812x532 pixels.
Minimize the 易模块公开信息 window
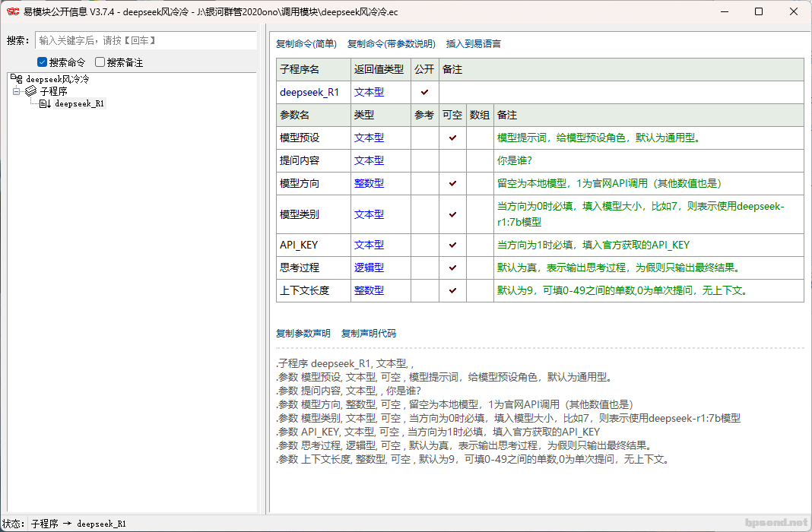725,11
